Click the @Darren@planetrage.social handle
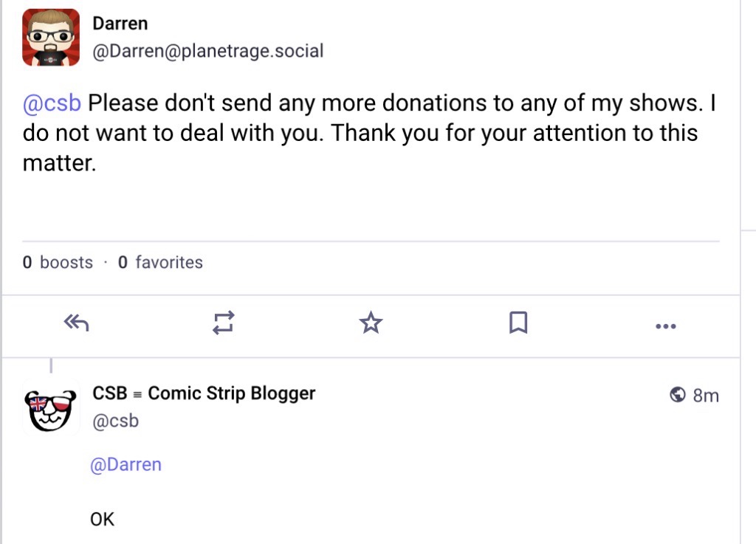 coord(207,51)
